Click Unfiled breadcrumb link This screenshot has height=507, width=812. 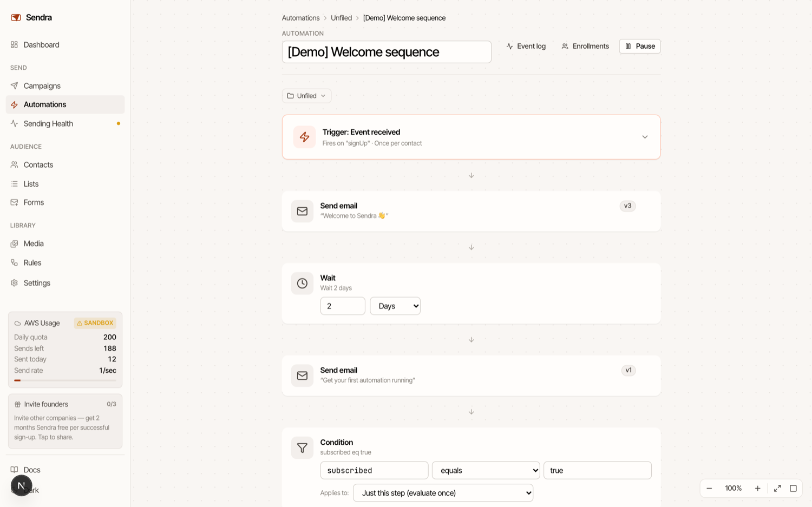tap(341, 18)
